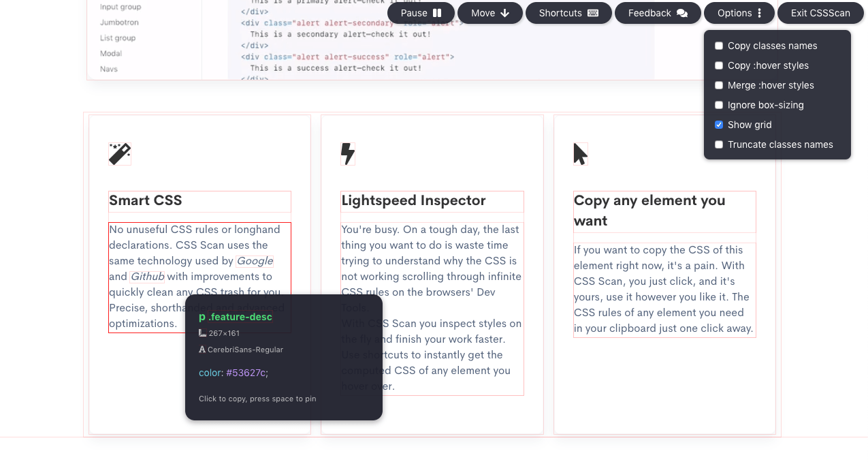Click the lightning bolt icon above Lightspeed Inspector
868x464 pixels.
tap(348, 154)
